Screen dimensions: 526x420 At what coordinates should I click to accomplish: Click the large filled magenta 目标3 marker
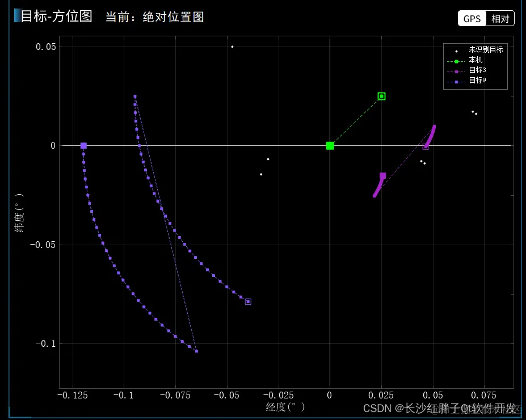(x=383, y=176)
